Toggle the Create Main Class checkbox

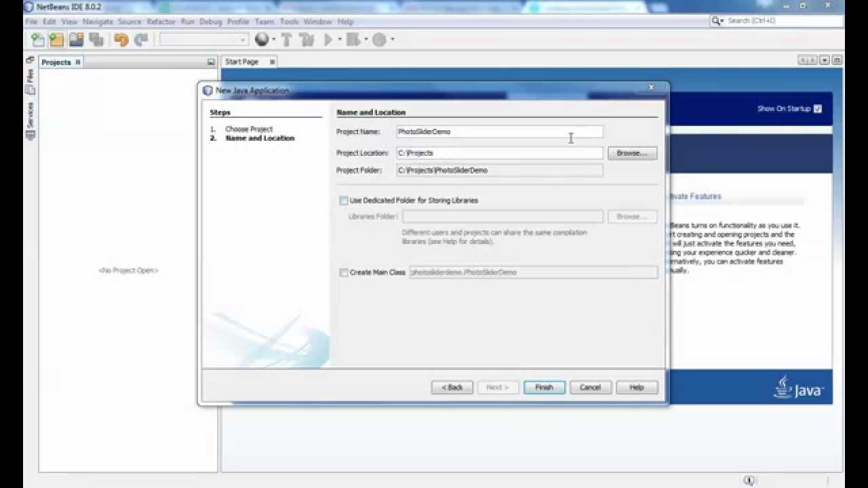(x=344, y=272)
